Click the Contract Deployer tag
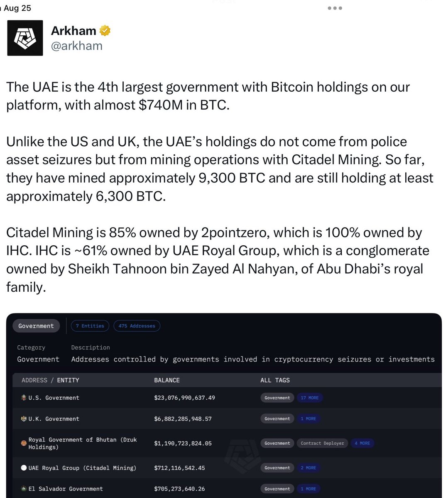 coord(322,443)
